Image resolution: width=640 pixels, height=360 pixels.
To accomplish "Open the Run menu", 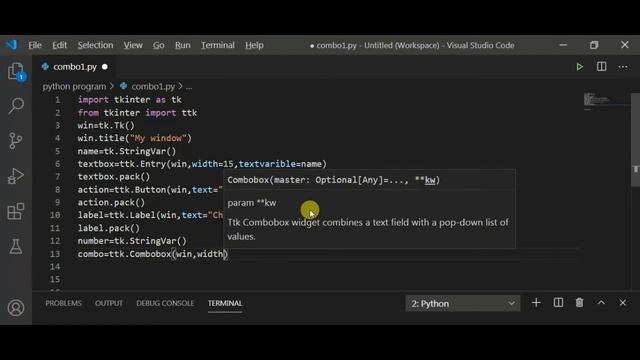I will (182, 45).
